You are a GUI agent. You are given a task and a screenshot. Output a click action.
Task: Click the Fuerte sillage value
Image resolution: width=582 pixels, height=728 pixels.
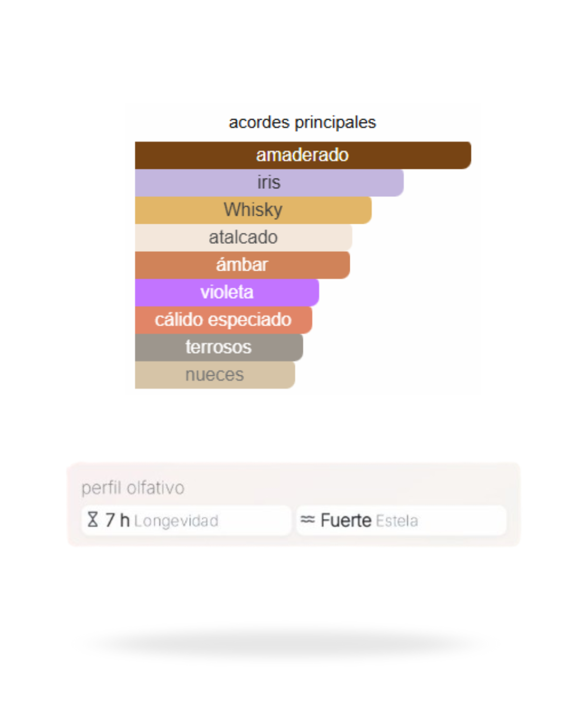pos(345,520)
